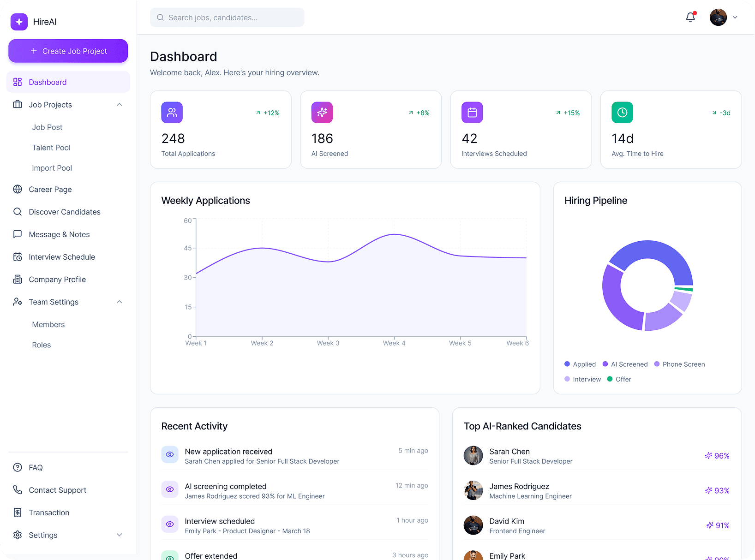Click the Interview Schedule calendar icon

18,256
